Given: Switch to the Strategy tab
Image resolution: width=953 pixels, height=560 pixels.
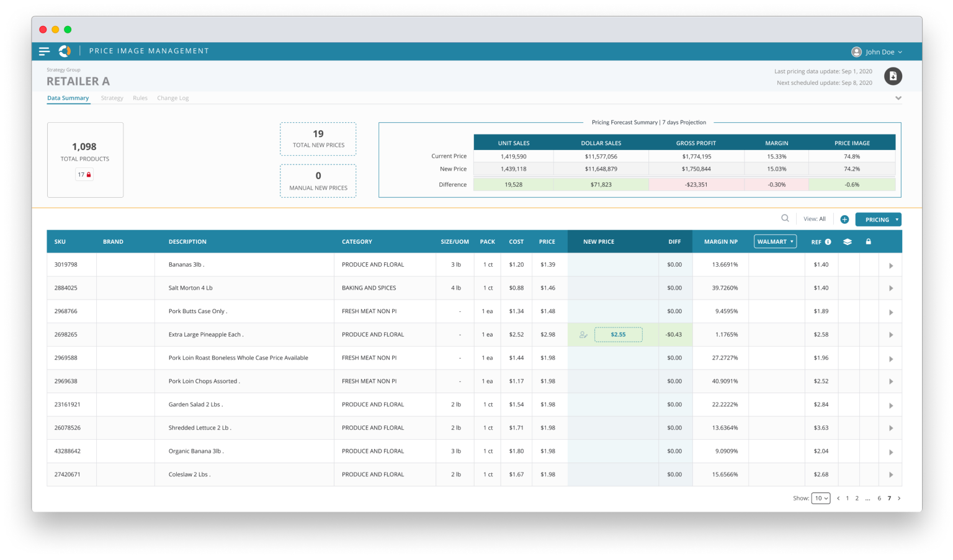Looking at the screenshot, I should (112, 98).
